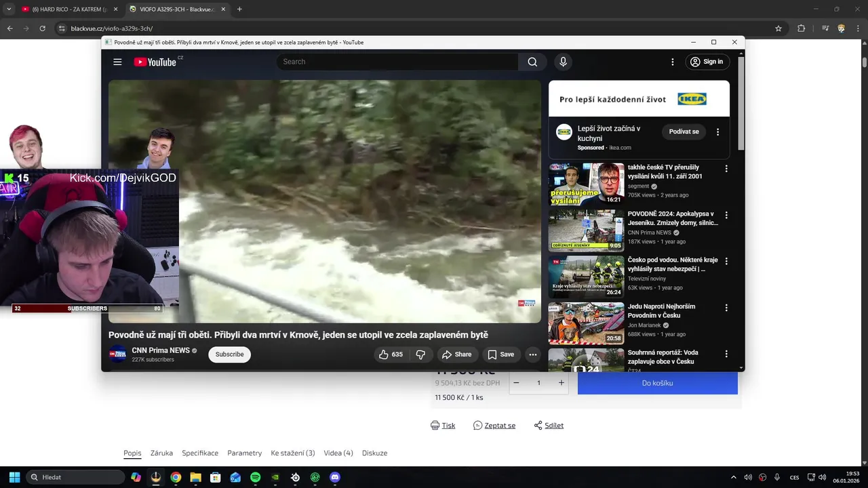868x488 pixels.
Task: Click the blackvue.cz address bar
Action: coord(420,28)
